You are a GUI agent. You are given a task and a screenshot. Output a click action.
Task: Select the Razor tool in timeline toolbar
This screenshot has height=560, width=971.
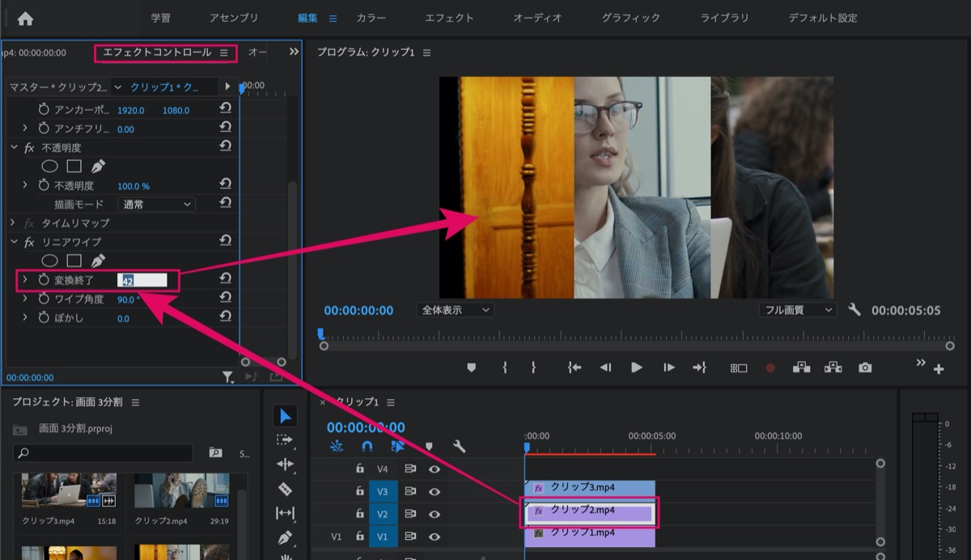click(285, 489)
